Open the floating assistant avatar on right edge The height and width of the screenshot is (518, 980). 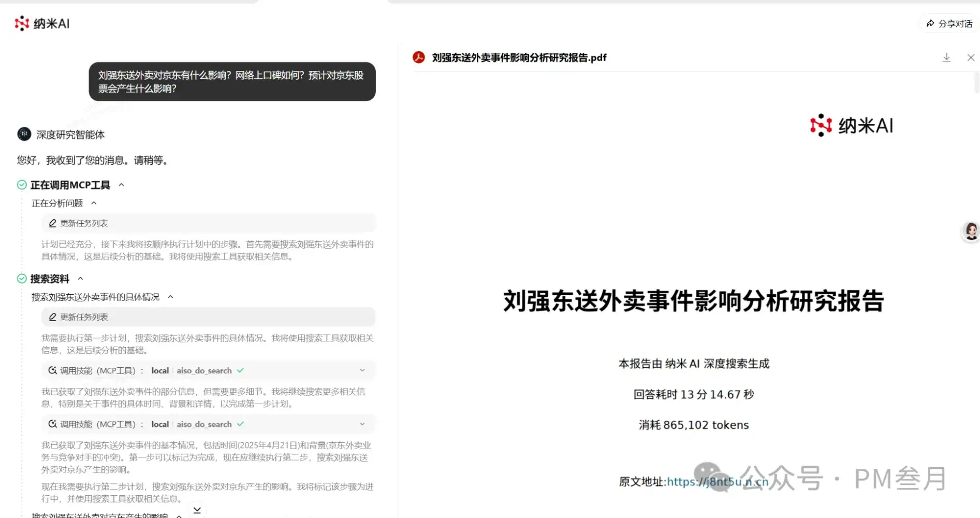pos(971,231)
